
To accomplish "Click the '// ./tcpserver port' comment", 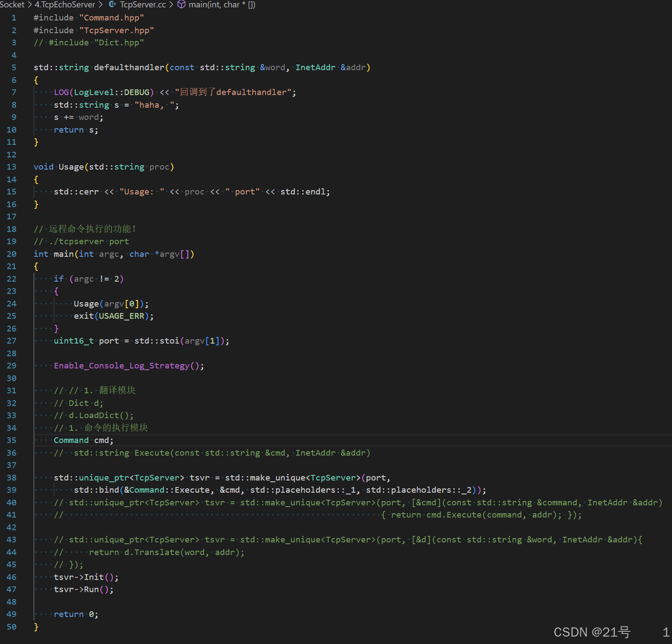I will coord(82,242).
